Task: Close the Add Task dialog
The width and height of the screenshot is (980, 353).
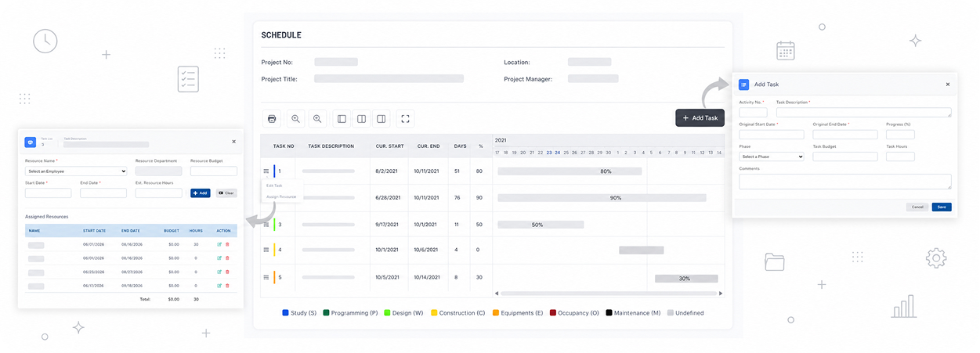Action: [947, 84]
